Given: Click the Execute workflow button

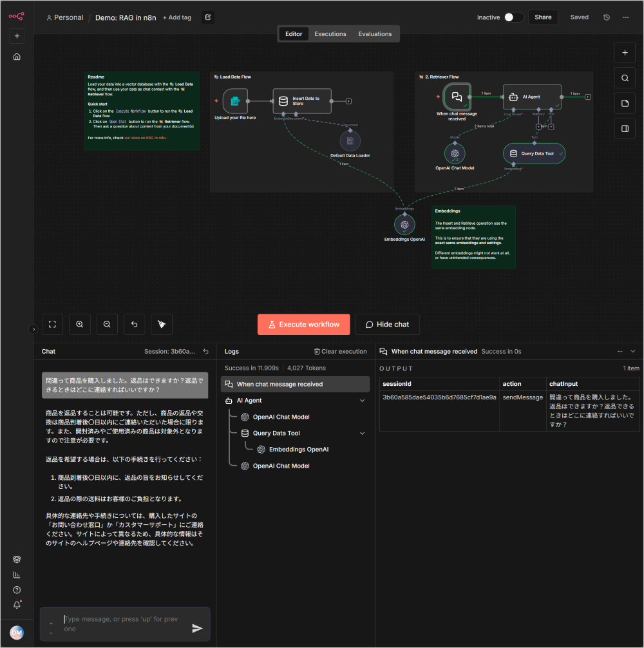Looking at the screenshot, I should [x=303, y=325].
